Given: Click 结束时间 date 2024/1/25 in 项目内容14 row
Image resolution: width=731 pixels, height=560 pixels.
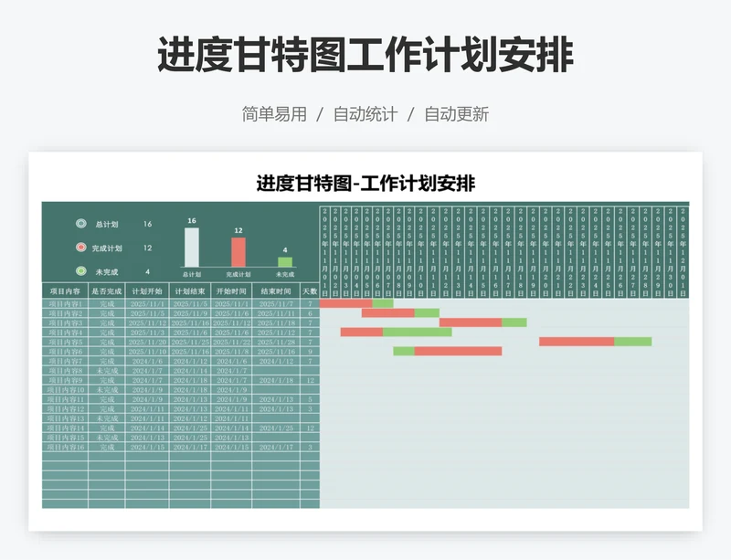Looking at the screenshot, I should 276,428.
